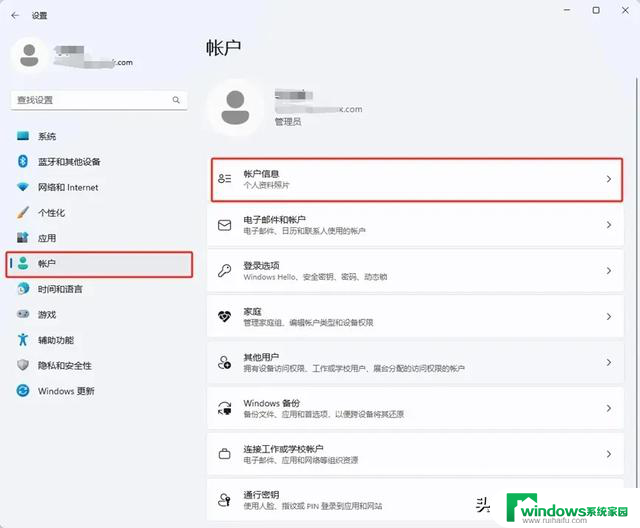Click the 登录选项 key icon
This screenshot has height=528, width=640.
click(x=224, y=270)
